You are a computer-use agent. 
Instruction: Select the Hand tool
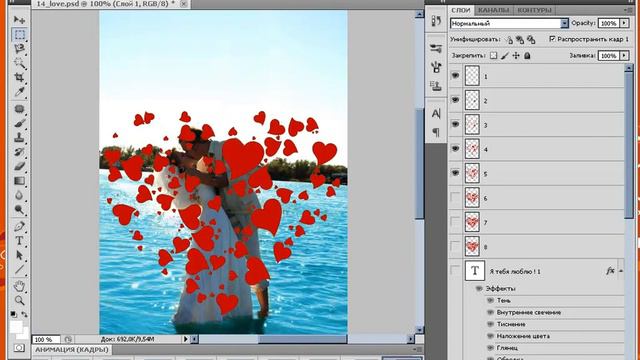[x=19, y=286]
